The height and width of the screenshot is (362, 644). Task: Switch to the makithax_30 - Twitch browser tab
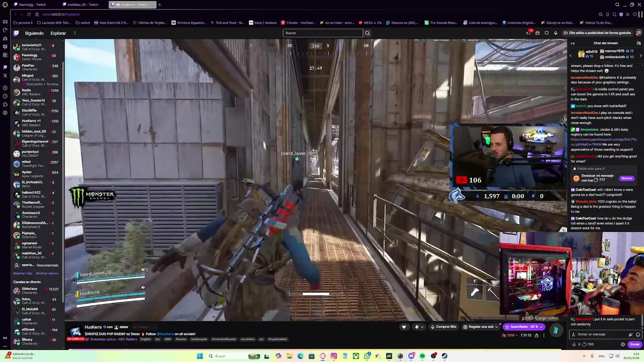pyautogui.click(x=80, y=5)
